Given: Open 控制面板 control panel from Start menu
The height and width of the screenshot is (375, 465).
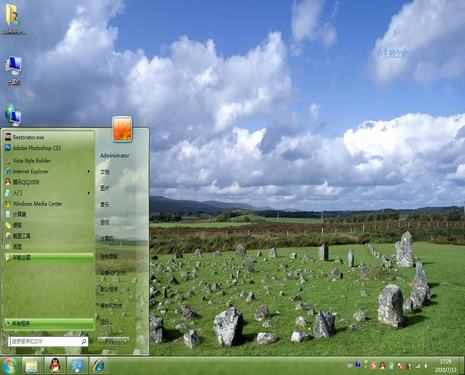Looking at the screenshot, I should (x=109, y=256).
